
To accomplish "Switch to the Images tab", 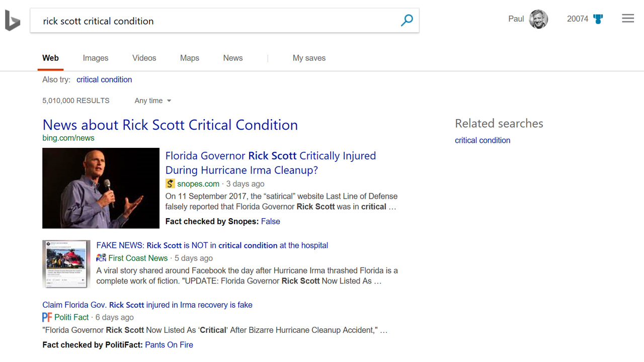I will click(x=95, y=58).
